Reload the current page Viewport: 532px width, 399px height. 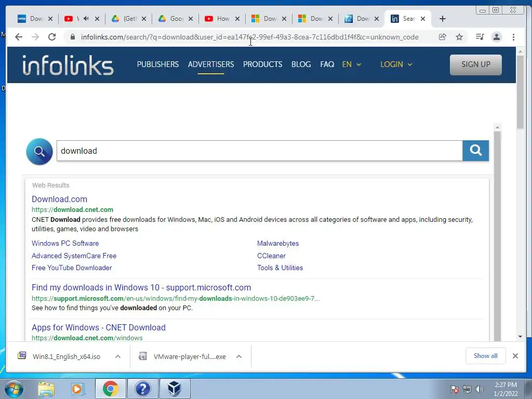point(52,37)
